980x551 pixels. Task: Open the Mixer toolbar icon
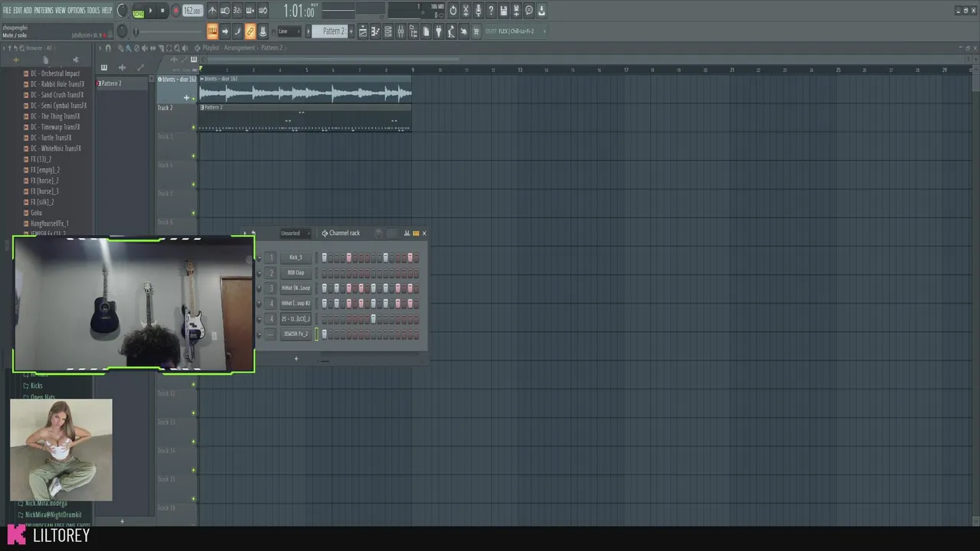point(400,31)
